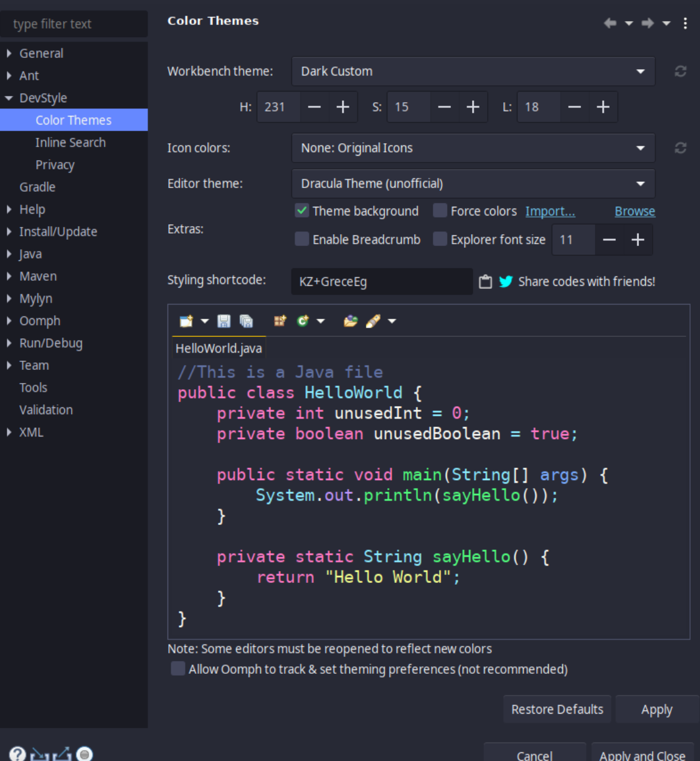This screenshot has width=700, height=761.
Task: Enable Force colors checkbox
Action: point(440,210)
